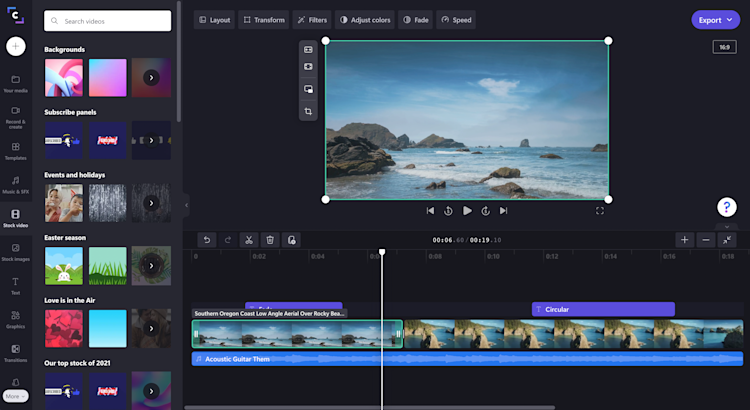Fit the timeline to screen
The height and width of the screenshot is (410, 750).
727,240
